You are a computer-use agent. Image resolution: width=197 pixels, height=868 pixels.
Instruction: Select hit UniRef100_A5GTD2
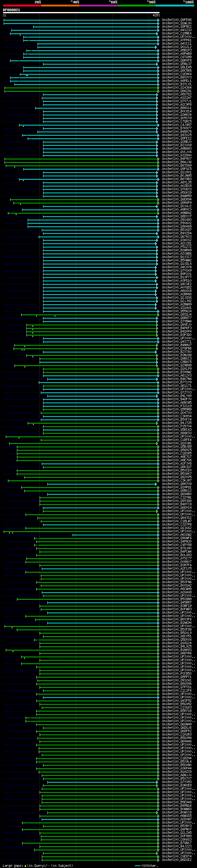click(x=176, y=94)
